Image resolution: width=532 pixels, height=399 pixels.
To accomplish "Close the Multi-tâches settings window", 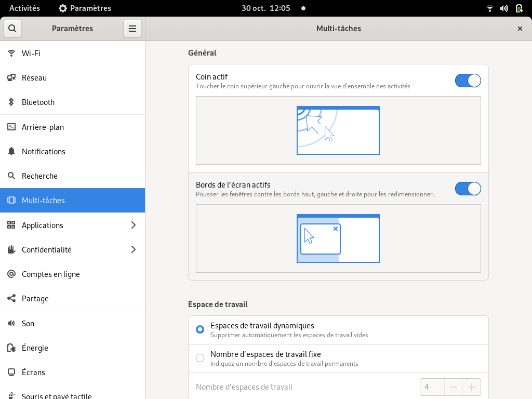I will 520,29.
